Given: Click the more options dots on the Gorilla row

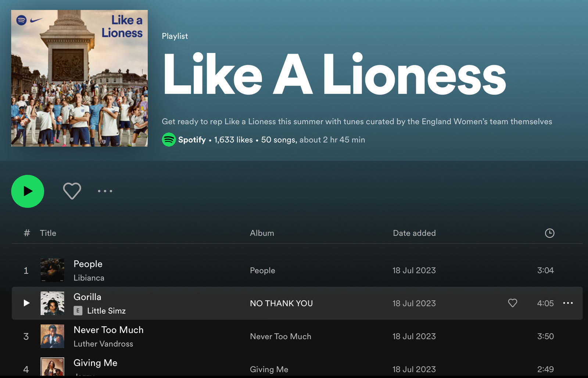Looking at the screenshot, I should [568, 303].
